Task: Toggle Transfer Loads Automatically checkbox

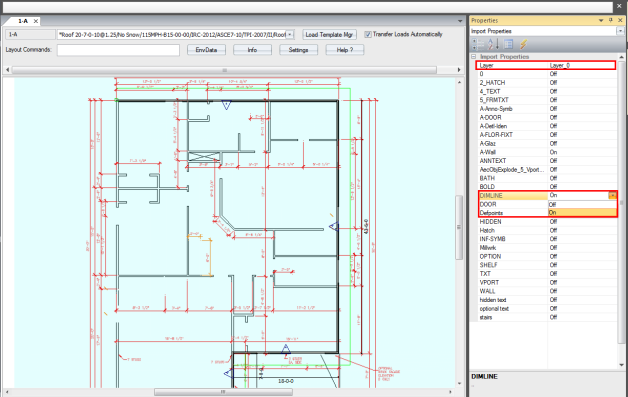Action: click(368, 34)
